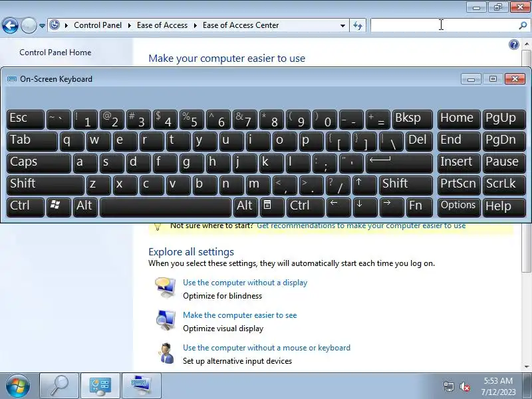The height and width of the screenshot is (399, 532).
Task: Open recent pages dropdown next to forward button
Action: pos(42,25)
